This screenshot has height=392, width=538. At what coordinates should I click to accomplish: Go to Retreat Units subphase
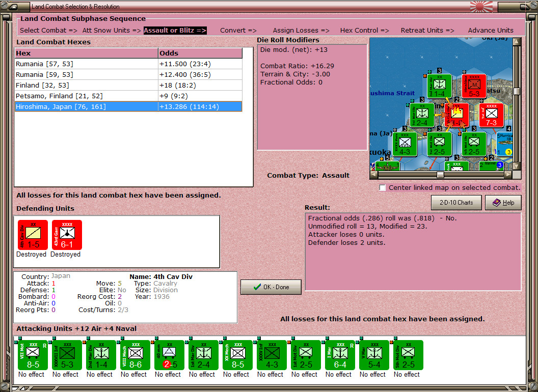[427, 30]
